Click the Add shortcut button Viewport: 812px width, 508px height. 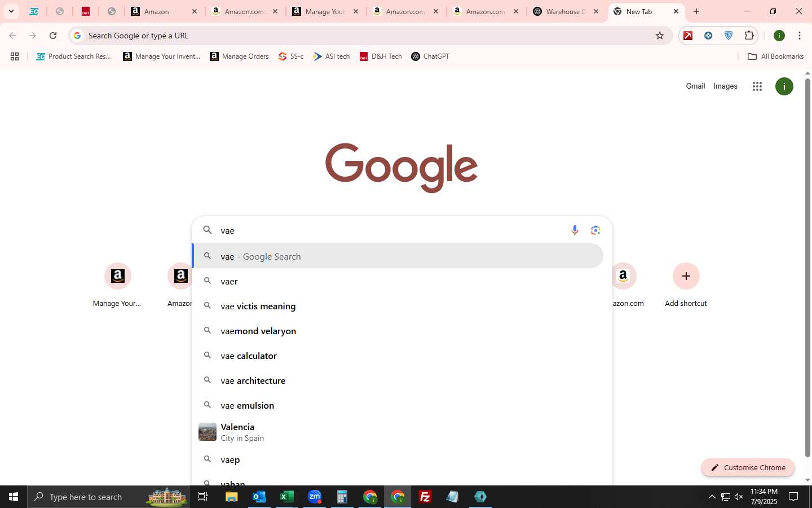(686, 286)
